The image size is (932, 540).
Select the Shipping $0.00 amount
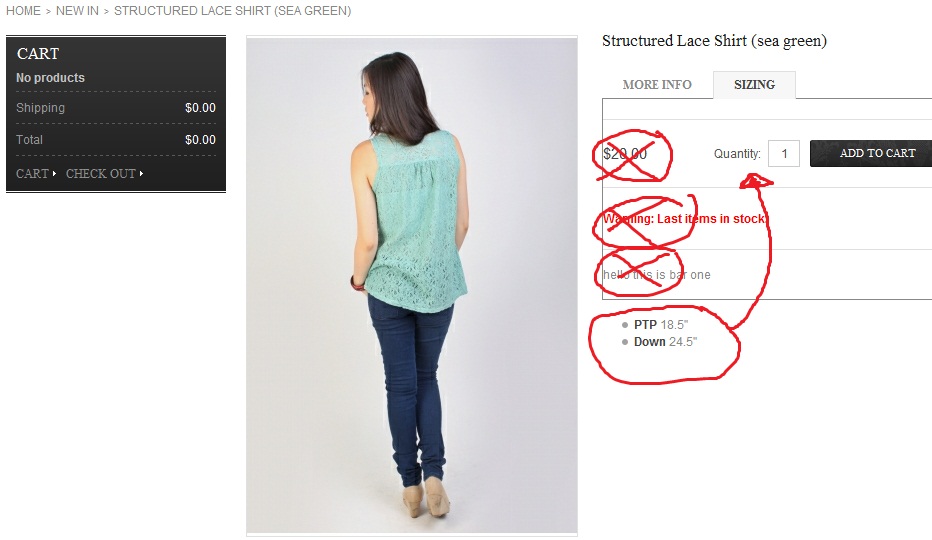click(x=200, y=108)
